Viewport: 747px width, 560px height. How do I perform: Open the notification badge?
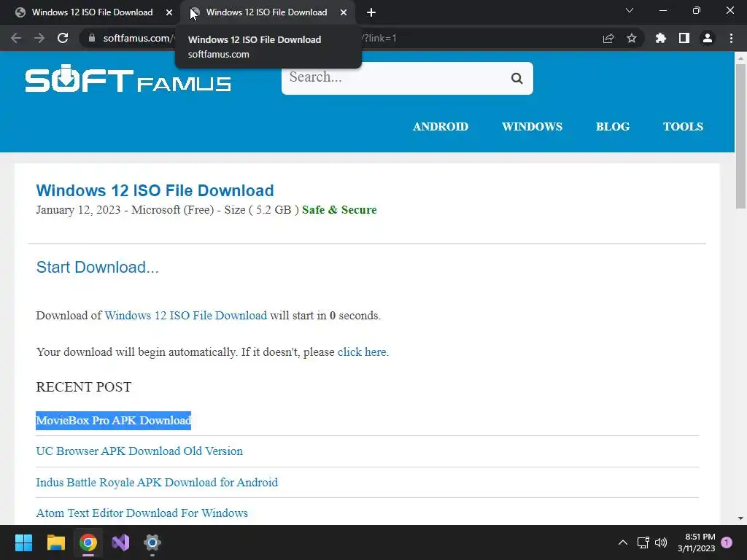727,542
